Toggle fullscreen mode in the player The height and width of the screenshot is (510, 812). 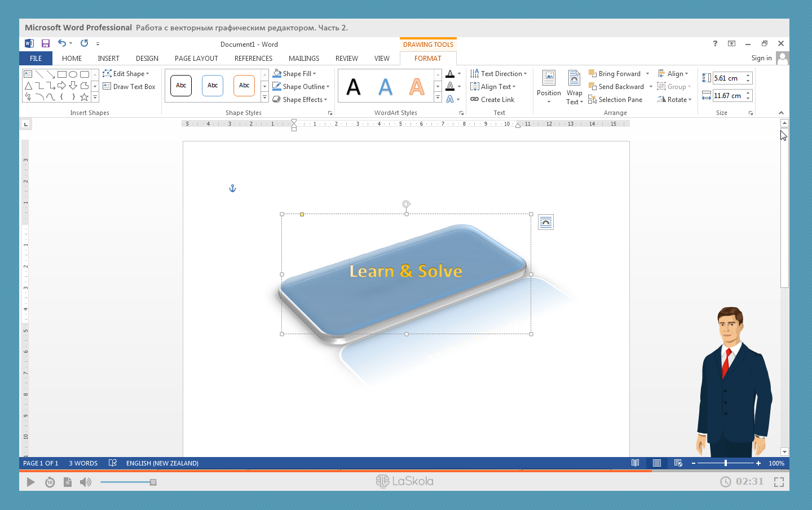[779, 482]
